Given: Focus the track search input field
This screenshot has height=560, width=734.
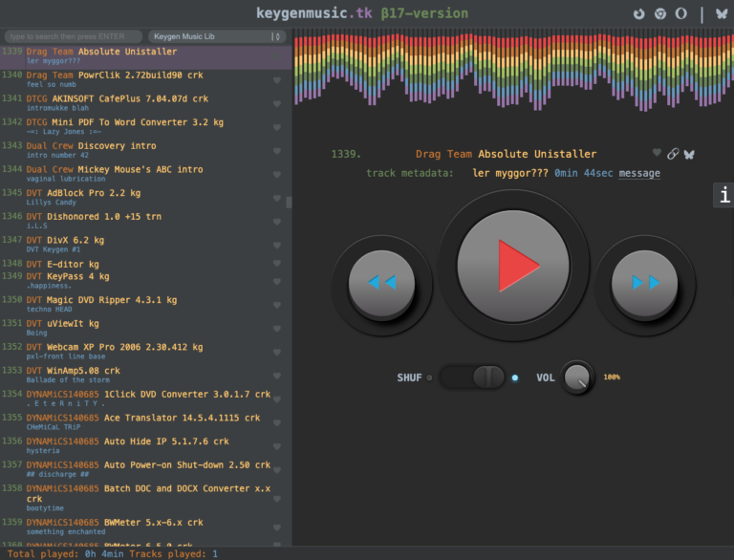Looking at the screenshot, I should [x=74, y=36].
